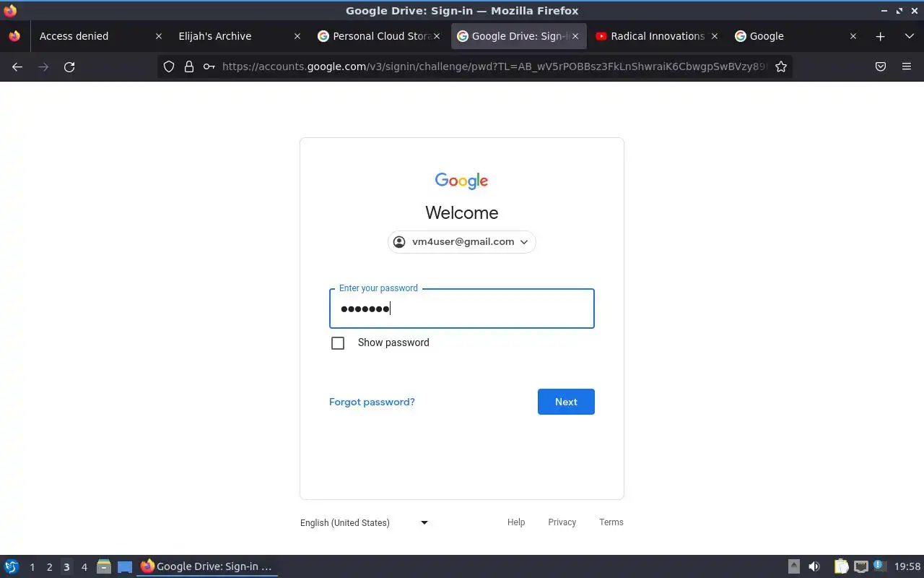The width and height of the screenshot is (924, 578).
Task: Click the removable media tray icon
Action: [x=794, y=567]
